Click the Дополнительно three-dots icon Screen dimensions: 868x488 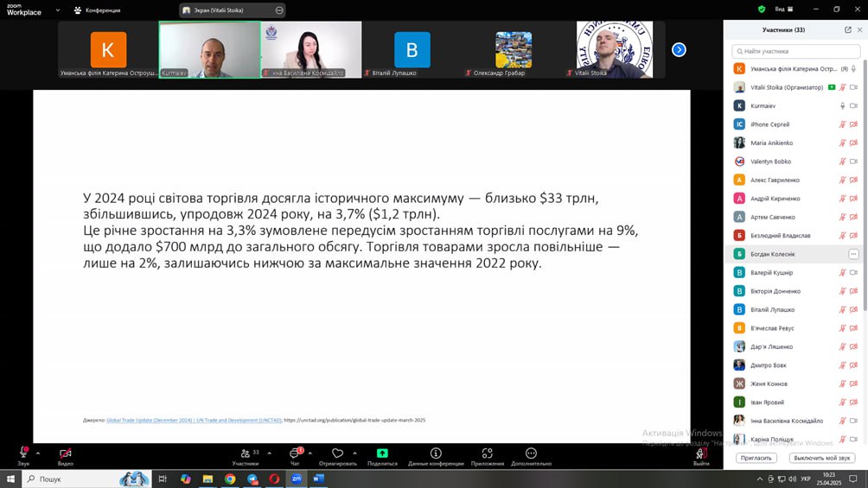[x=531, y=453]
